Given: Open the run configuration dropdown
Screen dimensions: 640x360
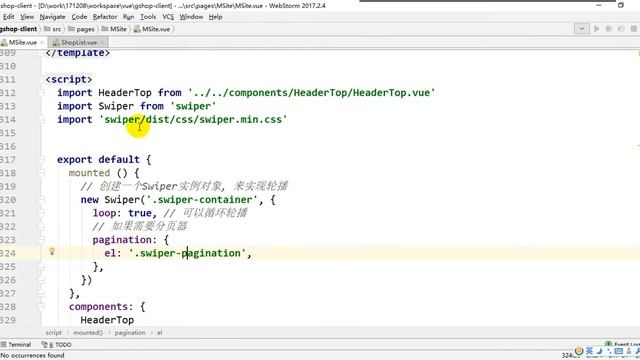Looking at the screenshot, I should 582,29.
